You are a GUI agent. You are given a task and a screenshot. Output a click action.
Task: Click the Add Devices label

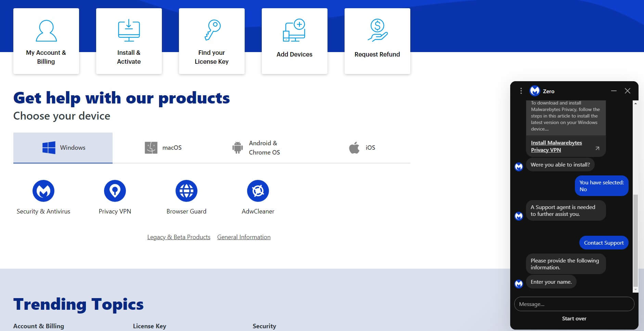294,54
